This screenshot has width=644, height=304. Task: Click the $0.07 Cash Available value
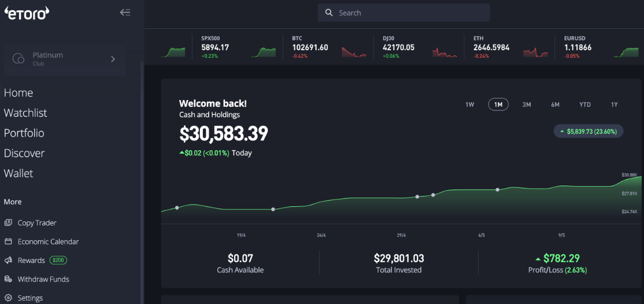point(240,258)
